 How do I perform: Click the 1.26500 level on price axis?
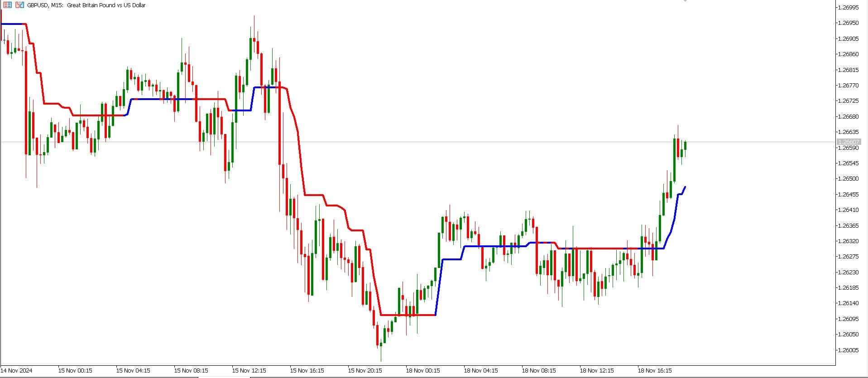click(x=849, y=179)
